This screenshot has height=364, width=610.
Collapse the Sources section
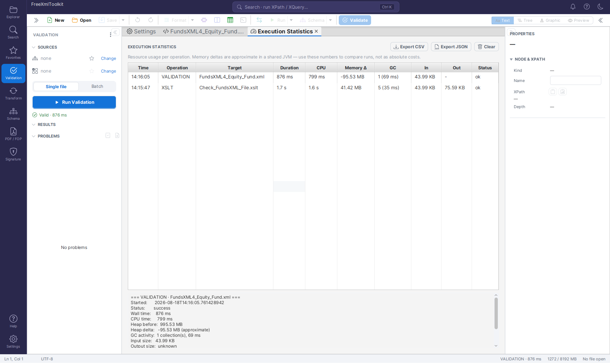(34, 47)
